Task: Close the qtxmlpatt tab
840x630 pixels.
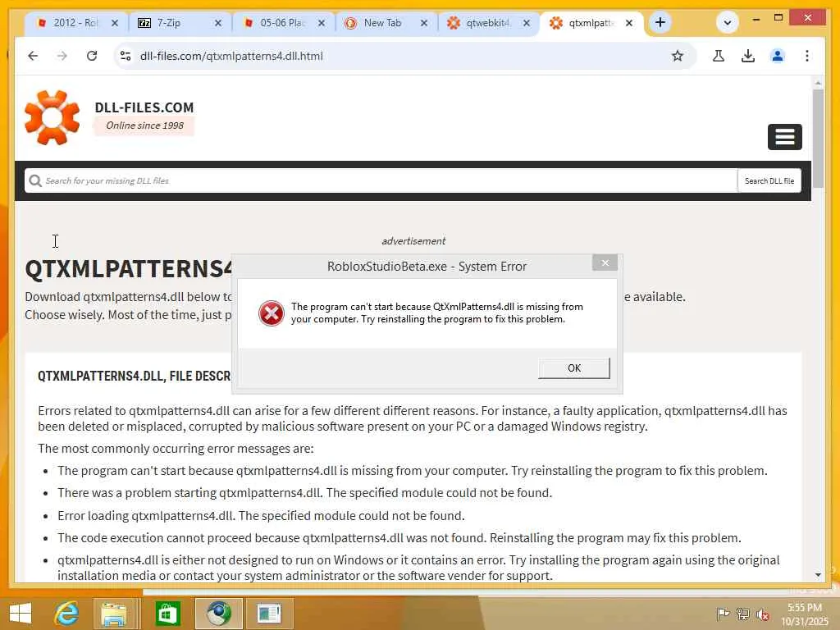Action: (629, 23)
